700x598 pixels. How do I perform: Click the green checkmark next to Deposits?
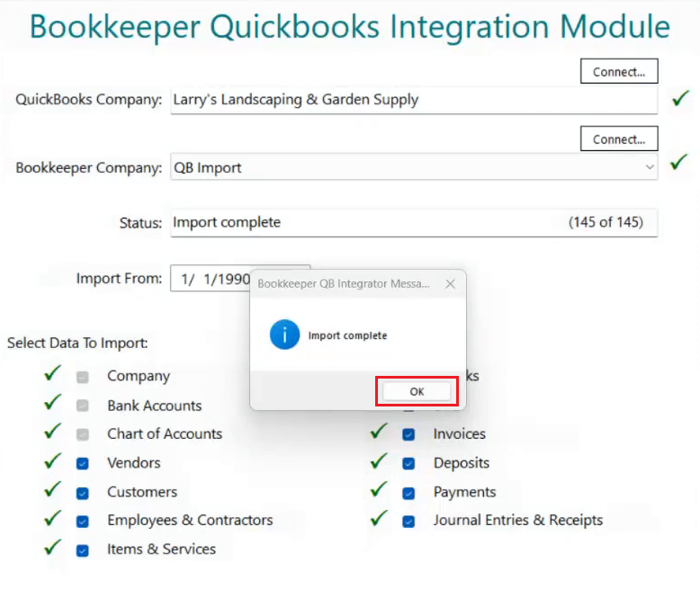tap(379, 460)
